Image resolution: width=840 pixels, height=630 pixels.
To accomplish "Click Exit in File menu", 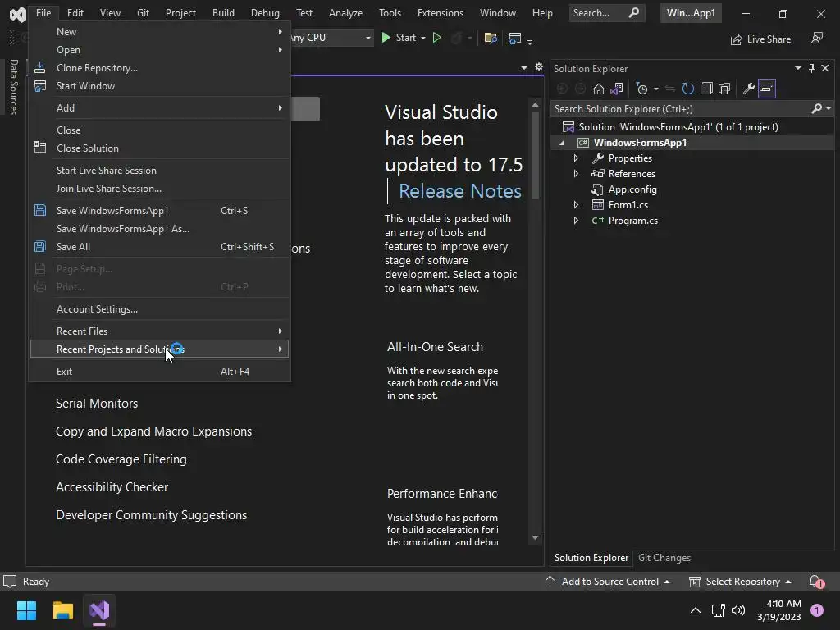I will [160, 372].
